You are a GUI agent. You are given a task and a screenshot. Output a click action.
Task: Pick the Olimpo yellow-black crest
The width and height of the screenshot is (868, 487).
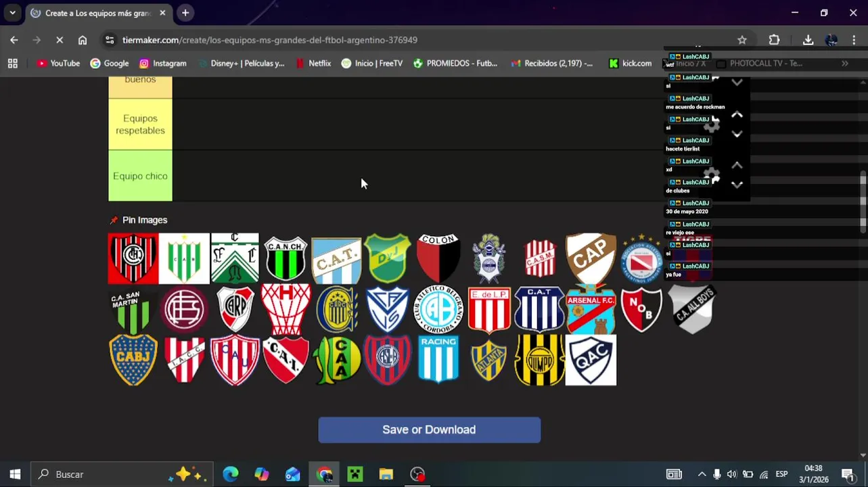[540, 360]
